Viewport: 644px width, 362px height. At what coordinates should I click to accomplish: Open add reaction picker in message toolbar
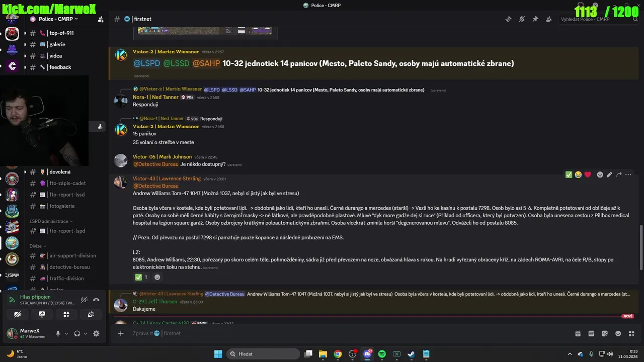[x=600, y=174]
